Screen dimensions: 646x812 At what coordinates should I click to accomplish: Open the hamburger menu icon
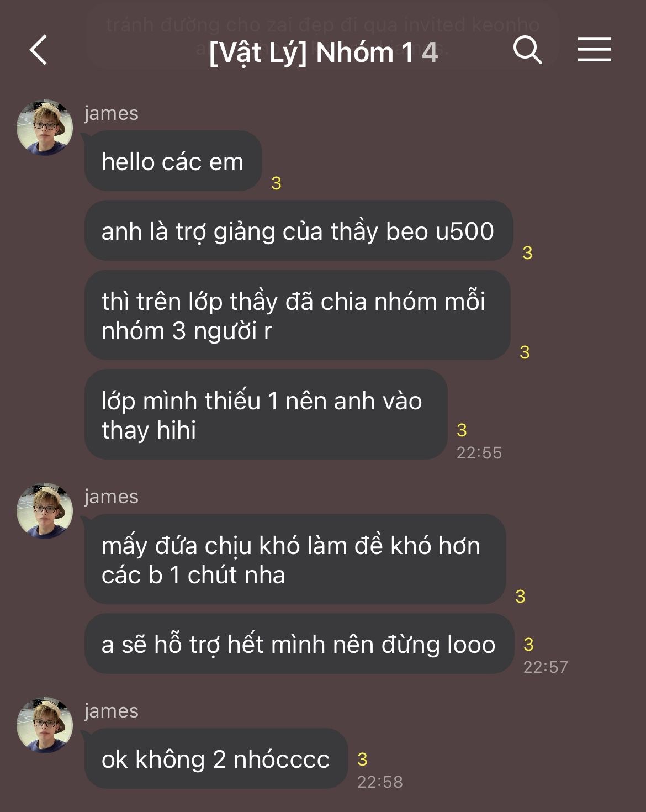pyautogui.click(x=595, y=50)
